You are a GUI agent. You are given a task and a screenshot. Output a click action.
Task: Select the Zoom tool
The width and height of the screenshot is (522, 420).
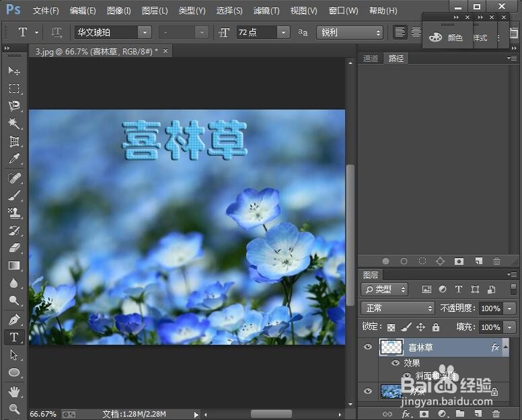pyautogui.click(x=14, y=409)
